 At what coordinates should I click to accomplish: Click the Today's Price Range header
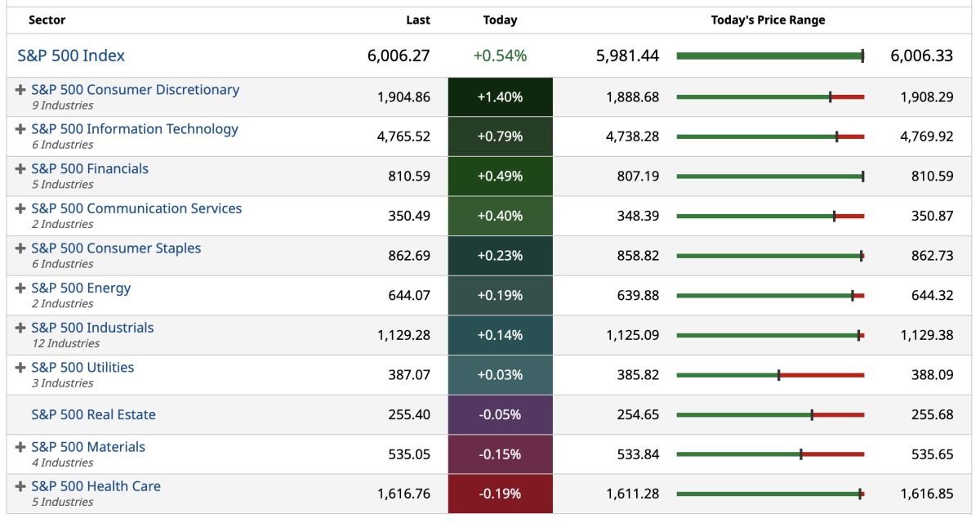click(x=768, y=20)
